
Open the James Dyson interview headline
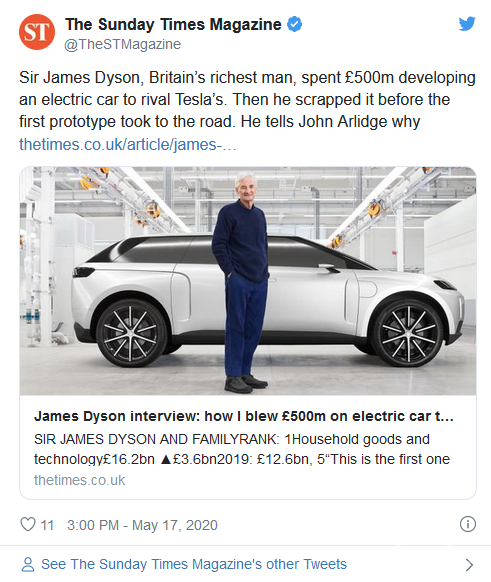coord(243,416)
